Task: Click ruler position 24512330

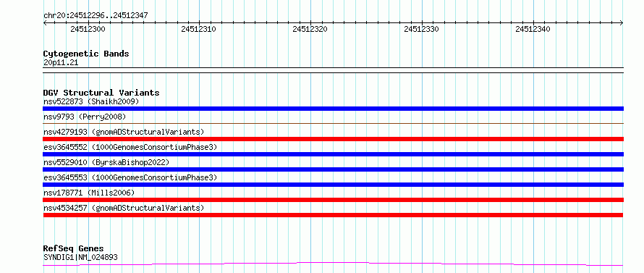Action: pos(421,29)
